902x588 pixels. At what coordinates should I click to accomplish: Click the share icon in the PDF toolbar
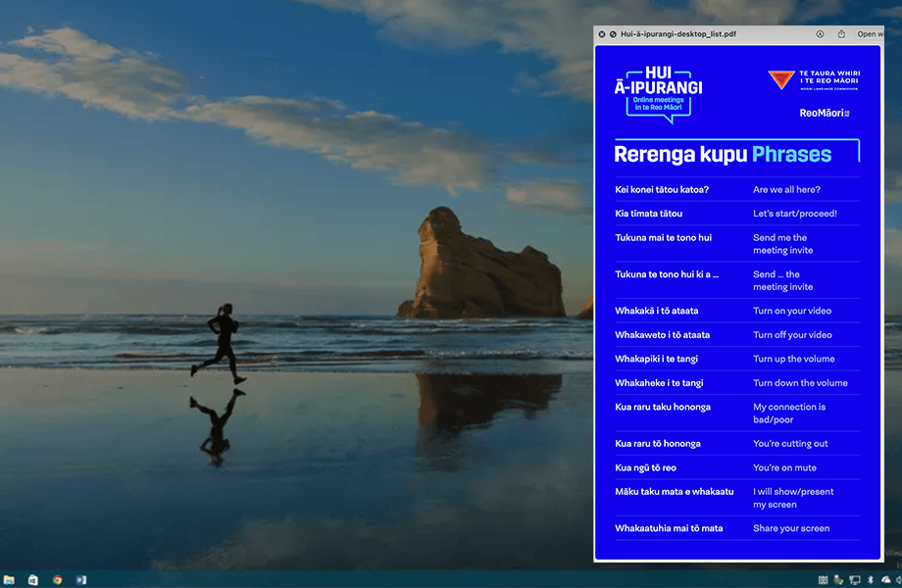[x=841, y=33]
